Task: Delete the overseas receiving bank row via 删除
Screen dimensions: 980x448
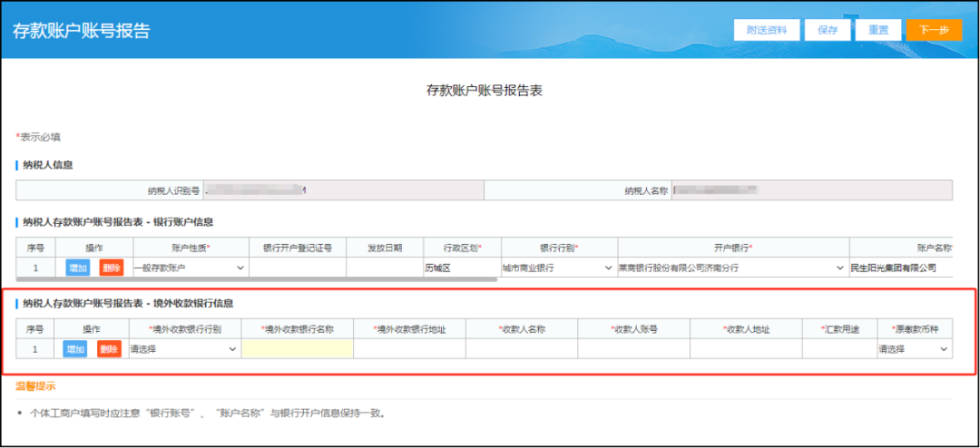Action: (x=109, y=349)
